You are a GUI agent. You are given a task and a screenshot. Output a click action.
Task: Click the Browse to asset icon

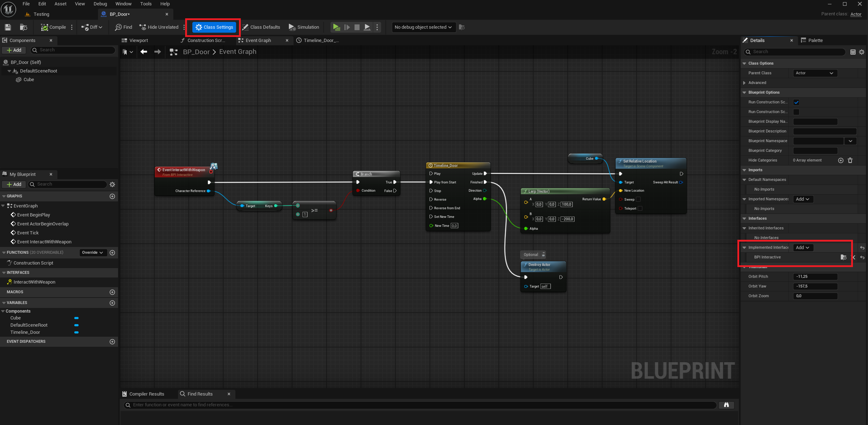pos(24,27)
